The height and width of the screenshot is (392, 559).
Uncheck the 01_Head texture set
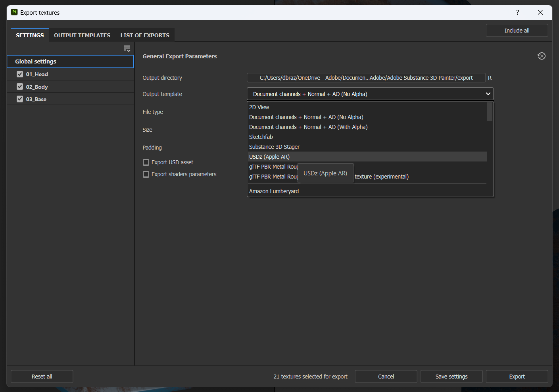pos(20,74)
